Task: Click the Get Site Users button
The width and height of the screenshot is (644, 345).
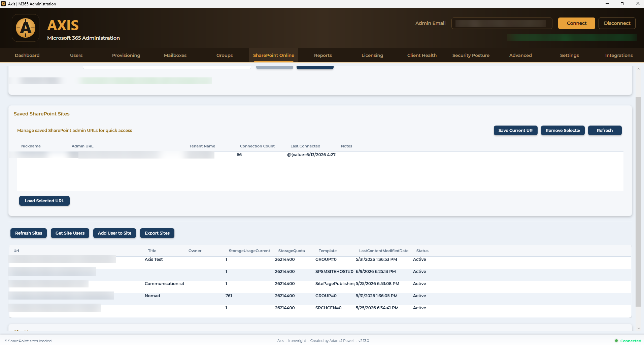Action: 70,233
